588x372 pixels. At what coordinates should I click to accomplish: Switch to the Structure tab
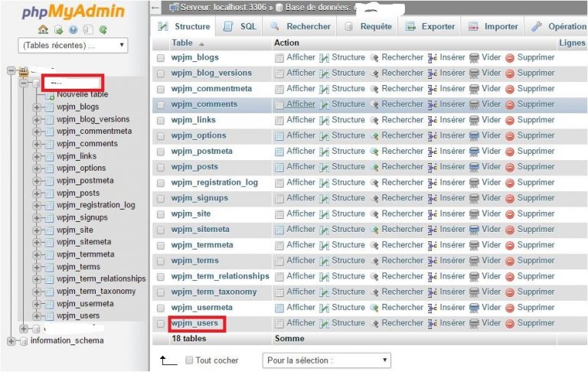click(x=184, y=27)
